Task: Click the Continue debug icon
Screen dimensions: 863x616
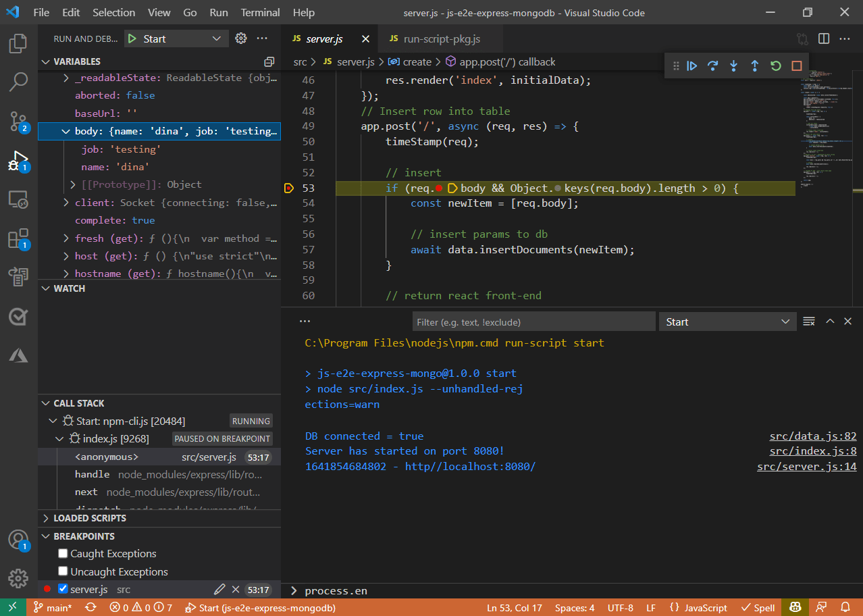Action: pos(691,66)
